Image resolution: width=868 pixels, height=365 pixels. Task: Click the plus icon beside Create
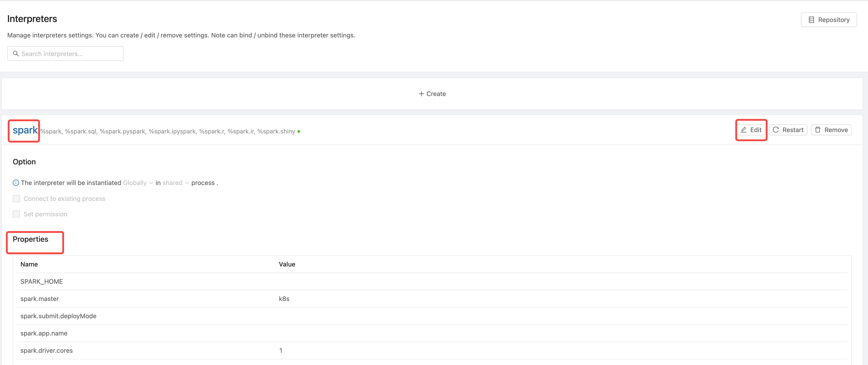pos(421,94)
